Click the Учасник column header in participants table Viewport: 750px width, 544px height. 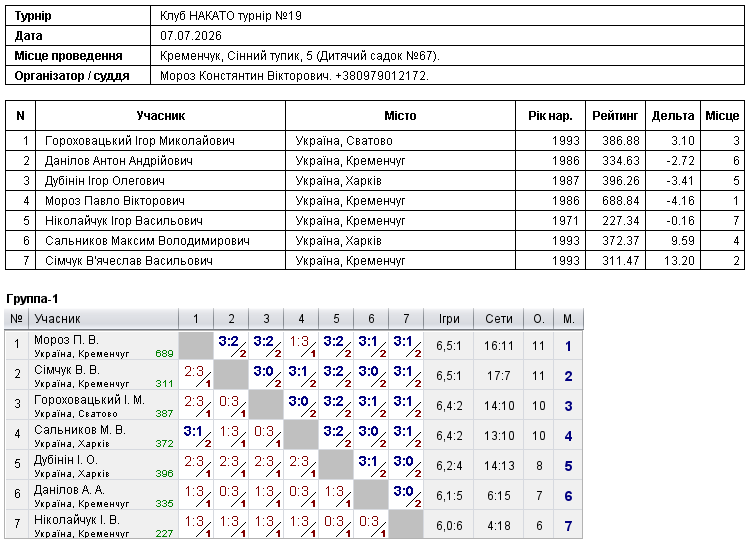pyautogui.click(x=160, y=116)
